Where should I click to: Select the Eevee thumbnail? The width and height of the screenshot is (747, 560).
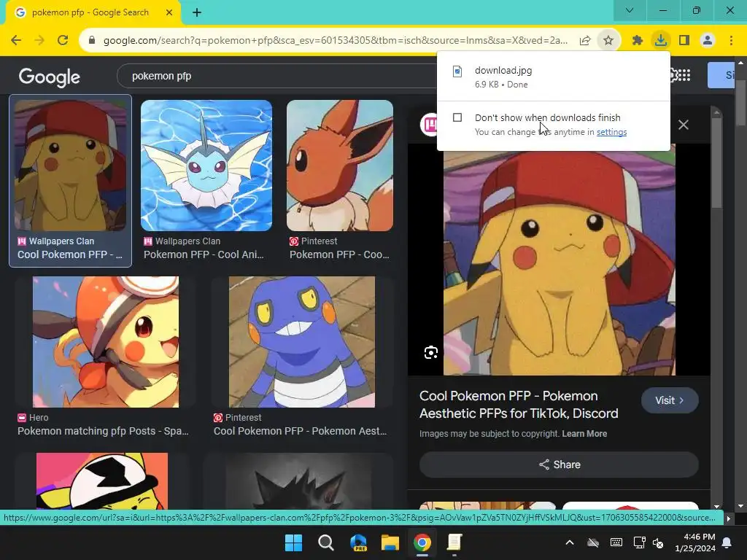pyautogui.click(x=340, y=166)
